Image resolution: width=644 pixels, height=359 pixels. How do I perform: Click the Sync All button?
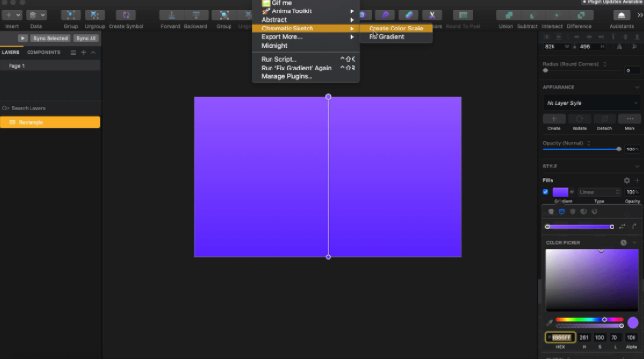coord(87,38)
